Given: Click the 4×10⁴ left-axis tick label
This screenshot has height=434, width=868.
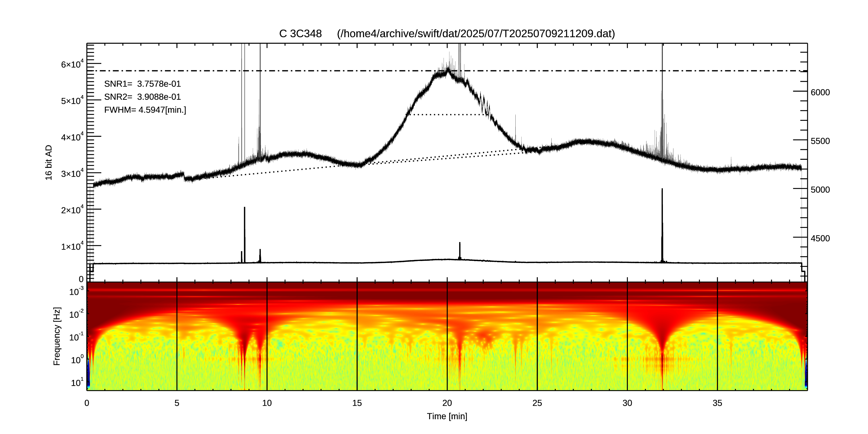Looking at the screenshot, I should [72, 137].
